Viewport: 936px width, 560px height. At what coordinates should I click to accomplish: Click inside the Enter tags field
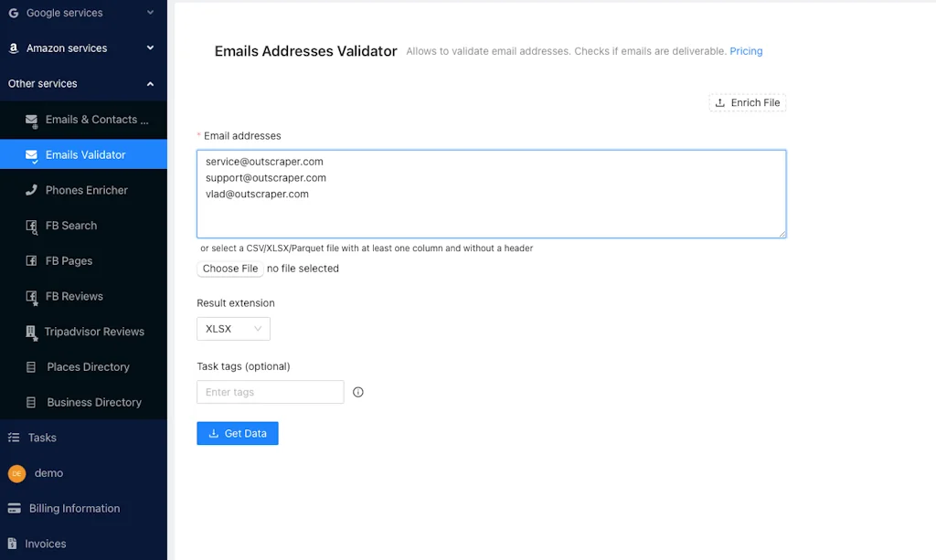(x=270, y=391)
